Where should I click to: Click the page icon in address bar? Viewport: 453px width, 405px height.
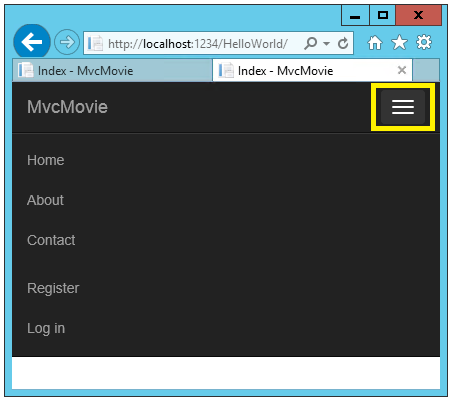pyautogui.click(x=95, y=43)
